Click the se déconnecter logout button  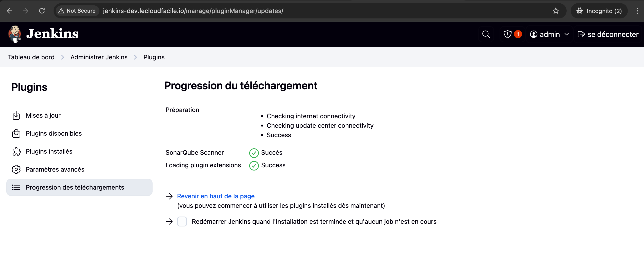608,34
